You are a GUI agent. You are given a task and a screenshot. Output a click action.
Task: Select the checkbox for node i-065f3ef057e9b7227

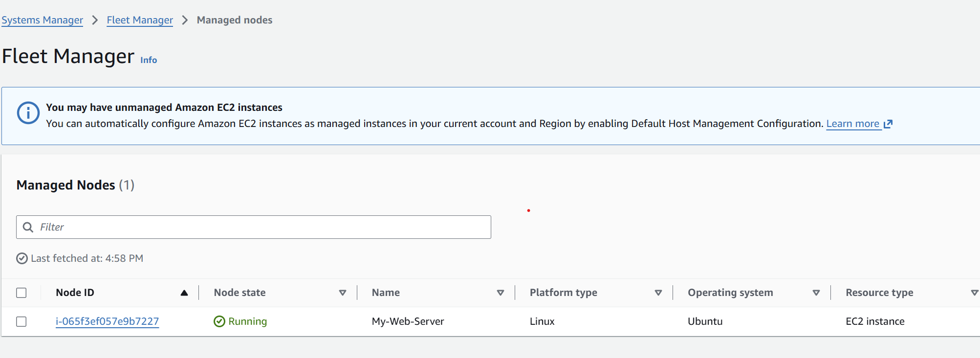point(22,321)
